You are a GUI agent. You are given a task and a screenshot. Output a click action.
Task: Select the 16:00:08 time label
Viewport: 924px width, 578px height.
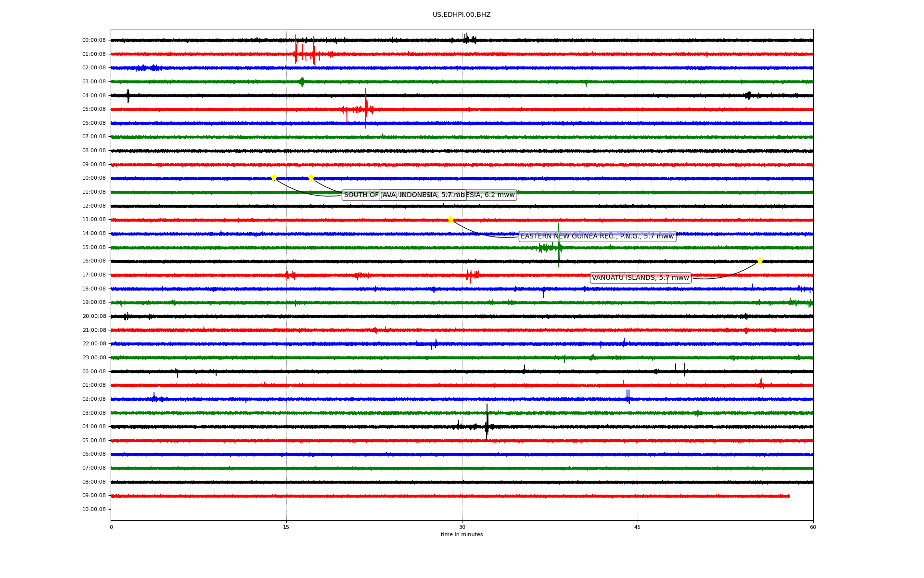[x=94, y=261]
